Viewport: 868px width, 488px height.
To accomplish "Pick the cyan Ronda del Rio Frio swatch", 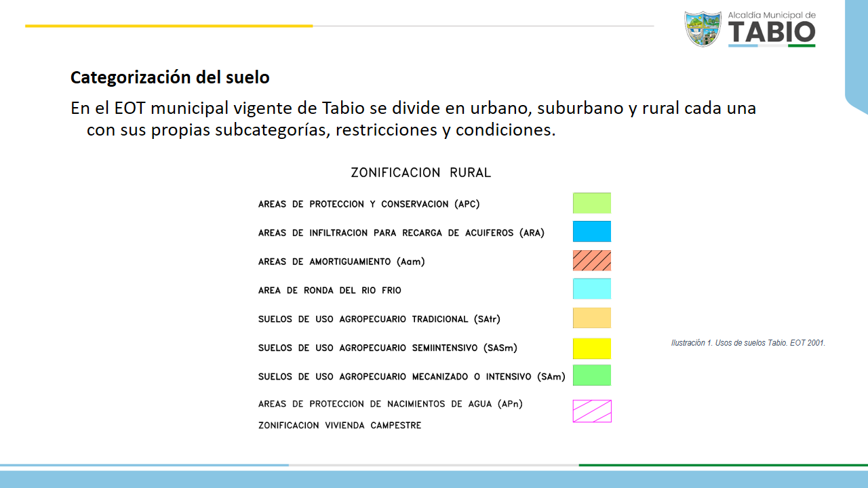I will pyautogui.click(x=591, y=289).
